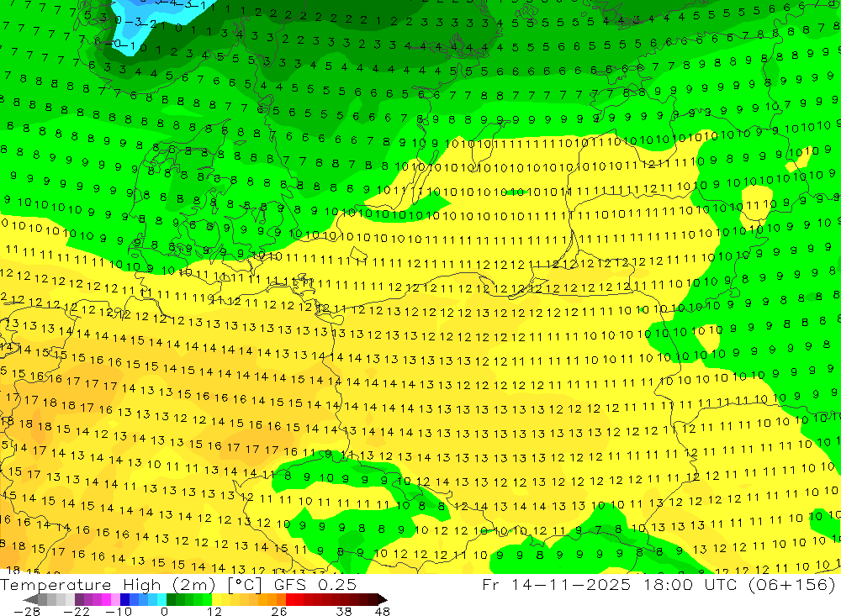This screenshot has height=616, width=841.
Task: Pick the light pink legend swatch
Action: tap(115, 599)
